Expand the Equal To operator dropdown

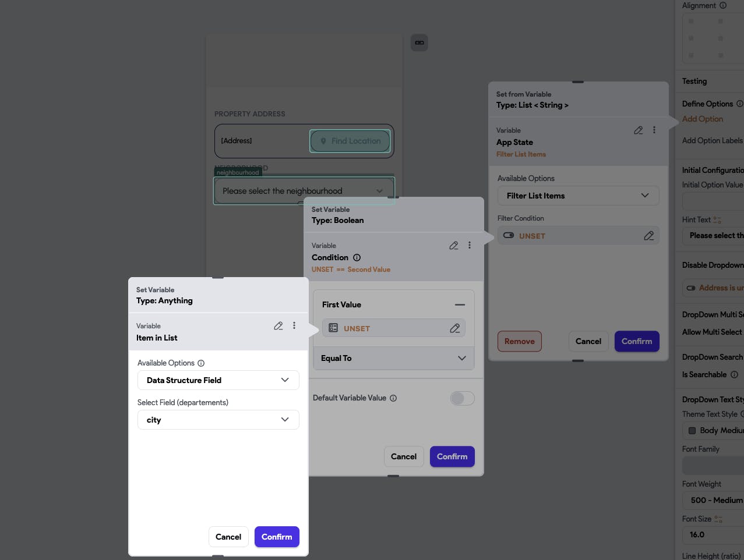pyautogui.click(x=393, y=358)
